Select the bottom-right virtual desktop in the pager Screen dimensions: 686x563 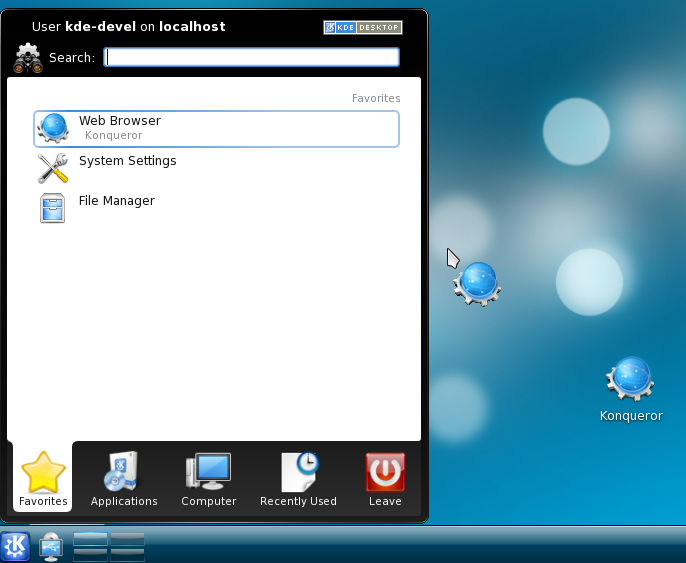[127, 554]
